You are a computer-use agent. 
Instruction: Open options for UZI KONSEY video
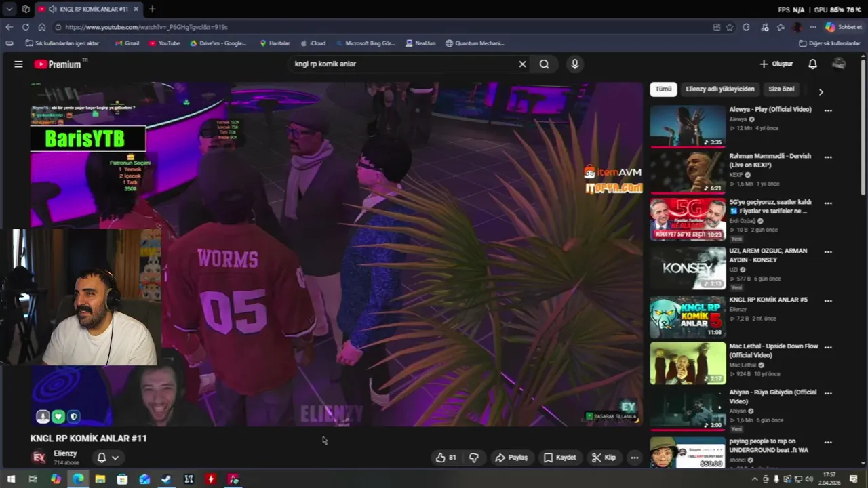pyautogui.click(x=828, y=252)
